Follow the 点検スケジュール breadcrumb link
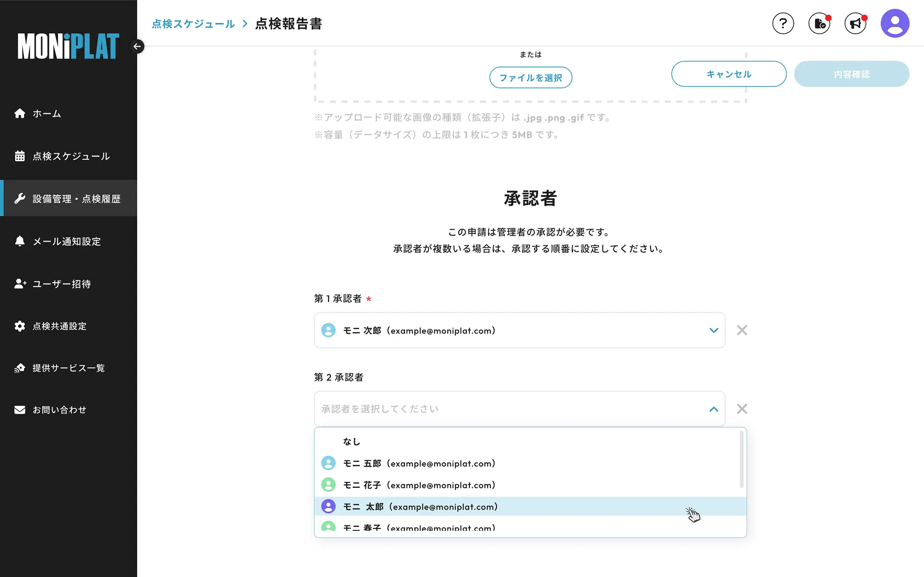The height and width of the screenshot is (577, 924). click(x=193, y=24)
